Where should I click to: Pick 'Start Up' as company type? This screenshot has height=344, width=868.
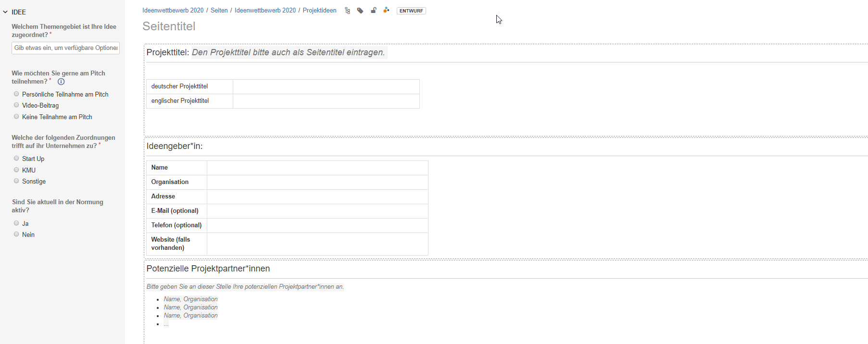coord(16,159)
